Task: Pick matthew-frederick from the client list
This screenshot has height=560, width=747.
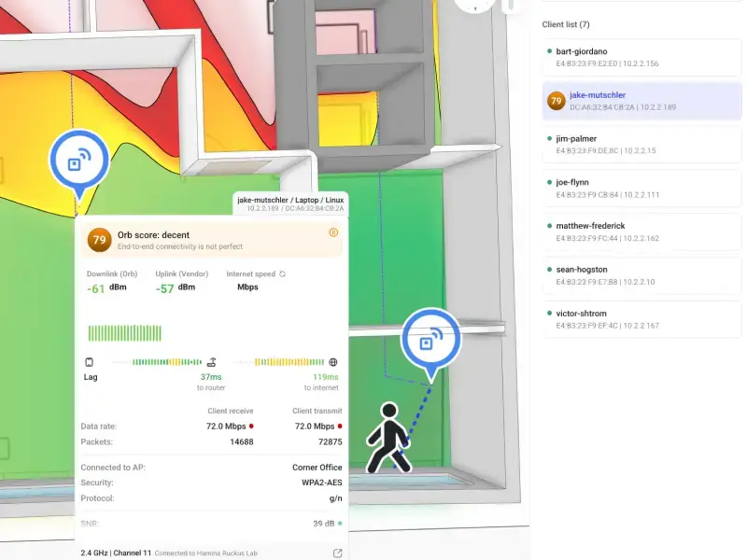Action: (x=641, y=231)
